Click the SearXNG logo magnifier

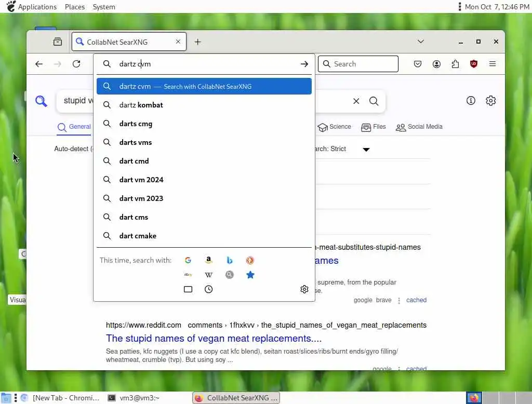[41, 101]
